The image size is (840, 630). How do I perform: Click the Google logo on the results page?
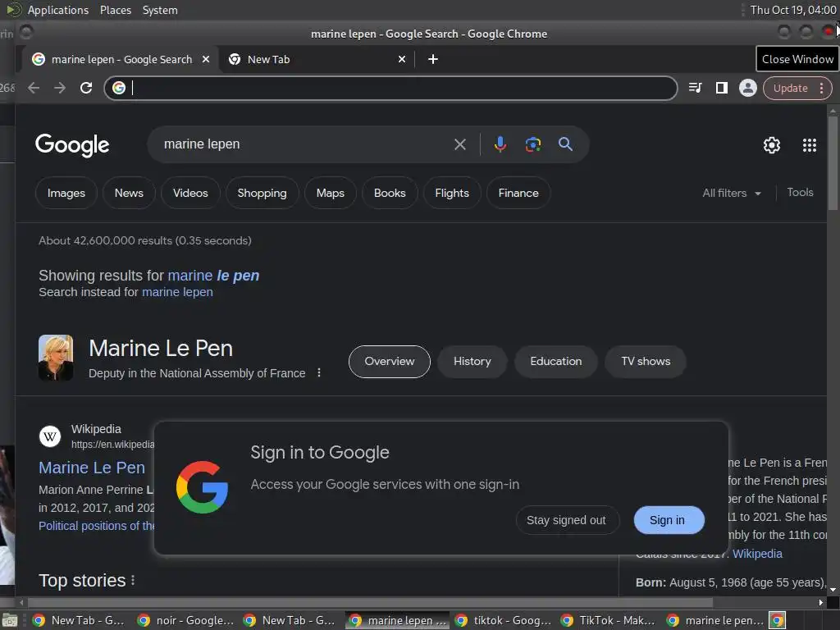[72, 145]
